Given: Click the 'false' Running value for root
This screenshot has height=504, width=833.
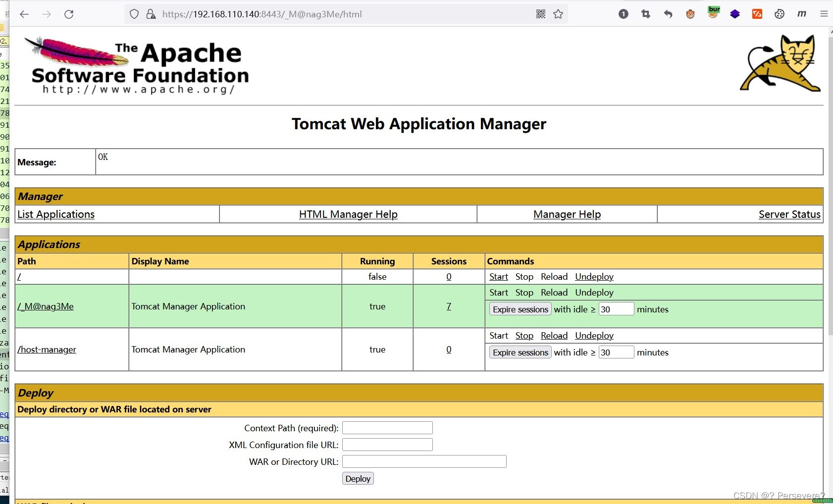Looking at the screenshot, I should click(377, 277).
